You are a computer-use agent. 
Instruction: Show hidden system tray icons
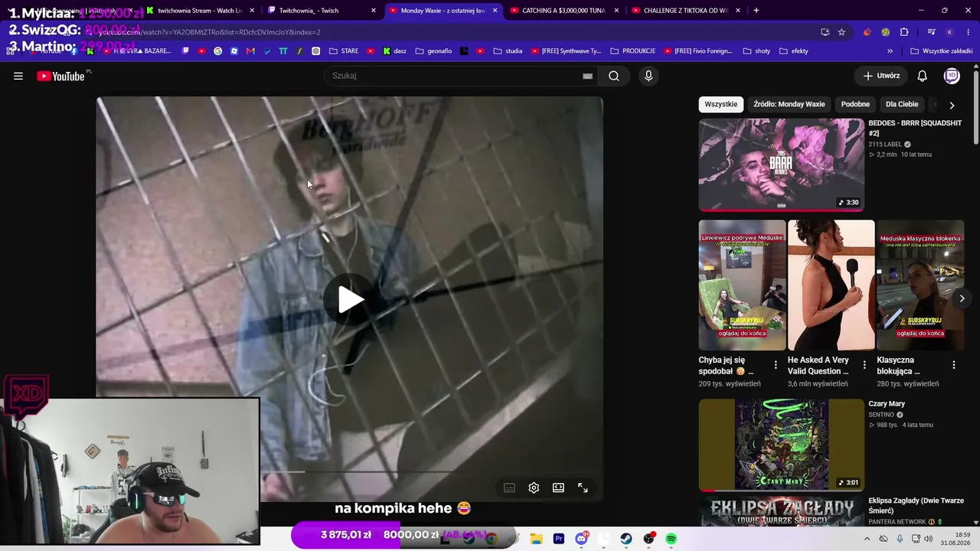[x=867, y=539]
